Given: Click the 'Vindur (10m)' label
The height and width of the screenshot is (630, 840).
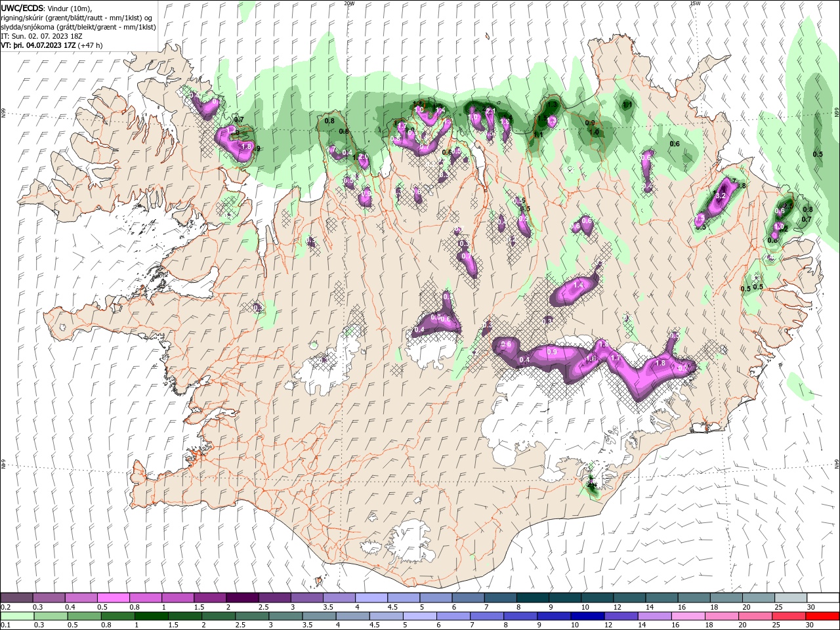Looking at the screenshot, I should 70,8.
